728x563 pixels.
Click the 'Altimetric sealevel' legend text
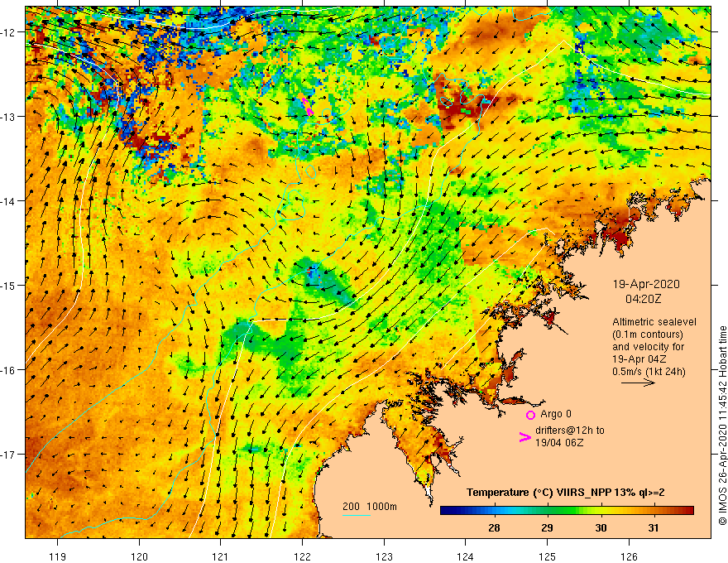click(654, 322)
